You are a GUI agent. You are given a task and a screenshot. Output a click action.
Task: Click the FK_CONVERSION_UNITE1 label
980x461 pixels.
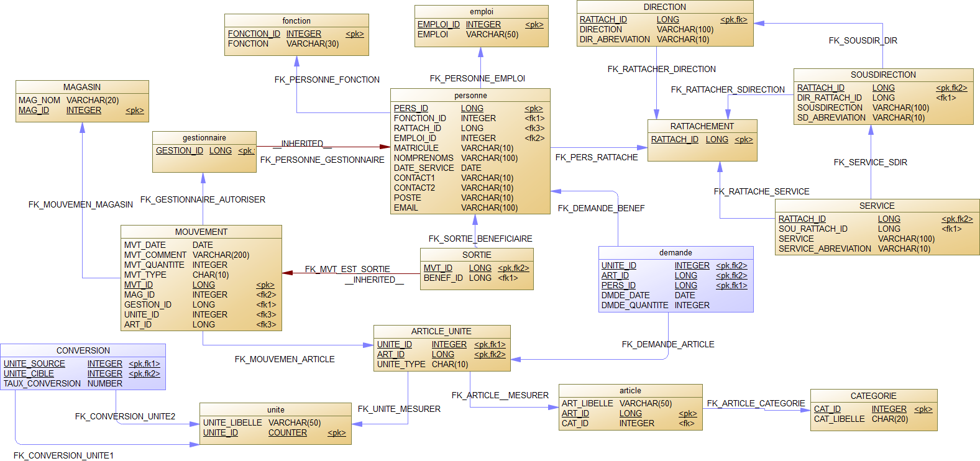pos(63,455)
